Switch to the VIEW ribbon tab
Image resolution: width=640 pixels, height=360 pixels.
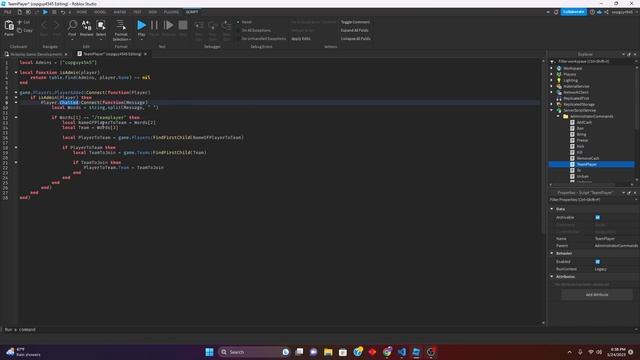click(x=153, y=12)
